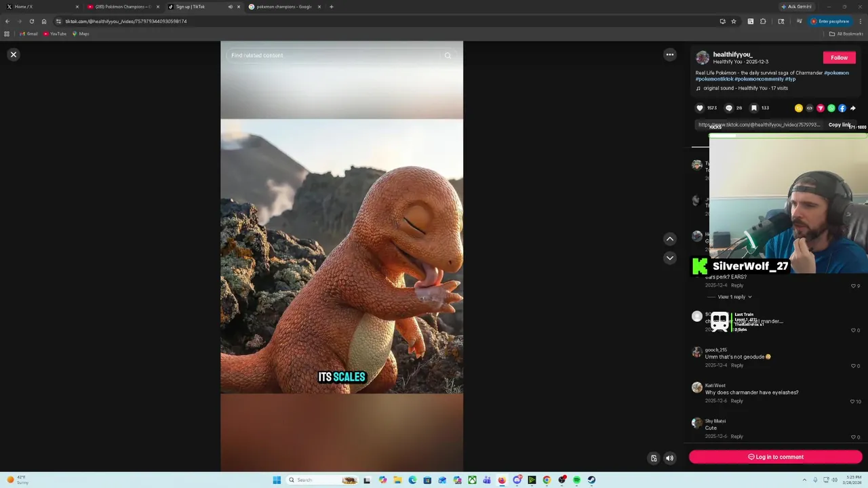Mute audio on the TikTok tab
The height and width of the screenshot is (488, 868).
pos(230,7)
